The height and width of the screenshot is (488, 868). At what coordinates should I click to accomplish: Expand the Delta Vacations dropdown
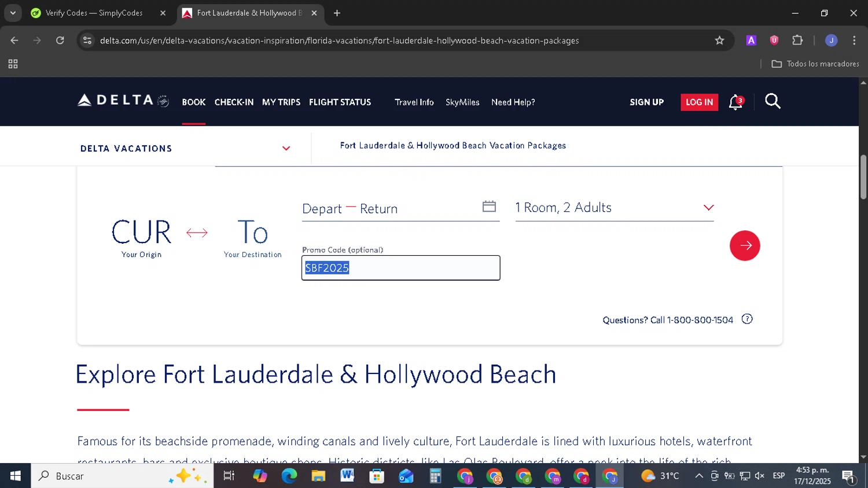point(286,149)
